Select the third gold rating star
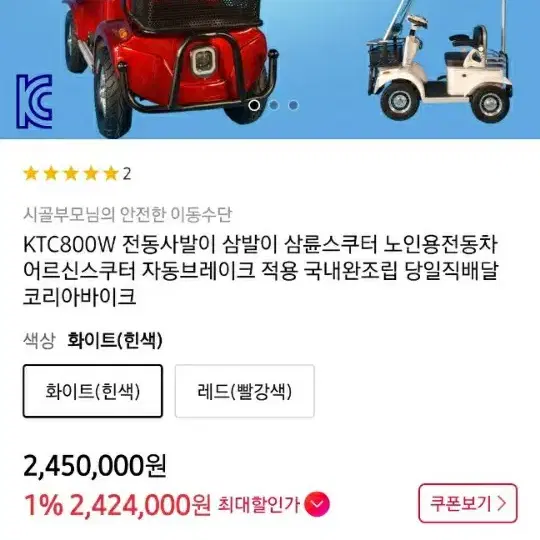This screenshot has width=540, height=540. point(71,174)
